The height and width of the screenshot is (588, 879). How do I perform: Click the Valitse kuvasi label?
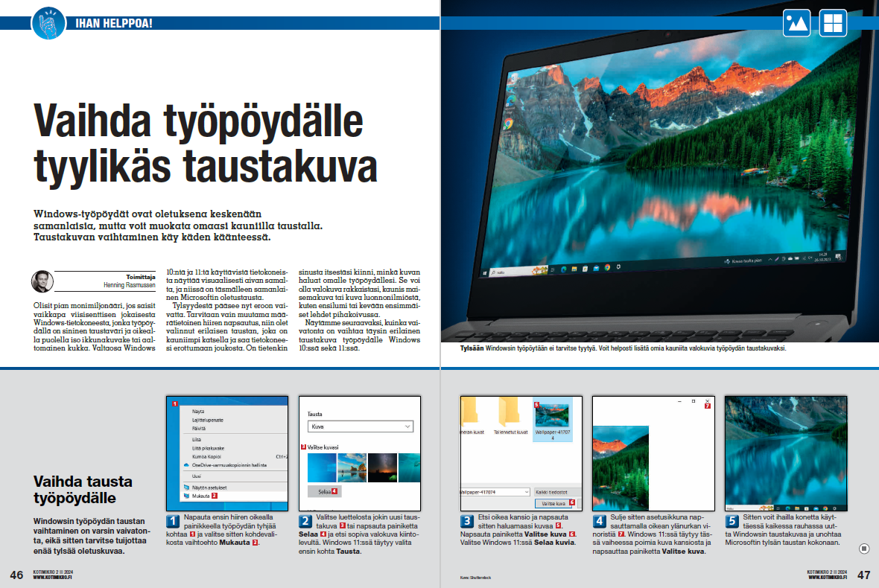323,447
